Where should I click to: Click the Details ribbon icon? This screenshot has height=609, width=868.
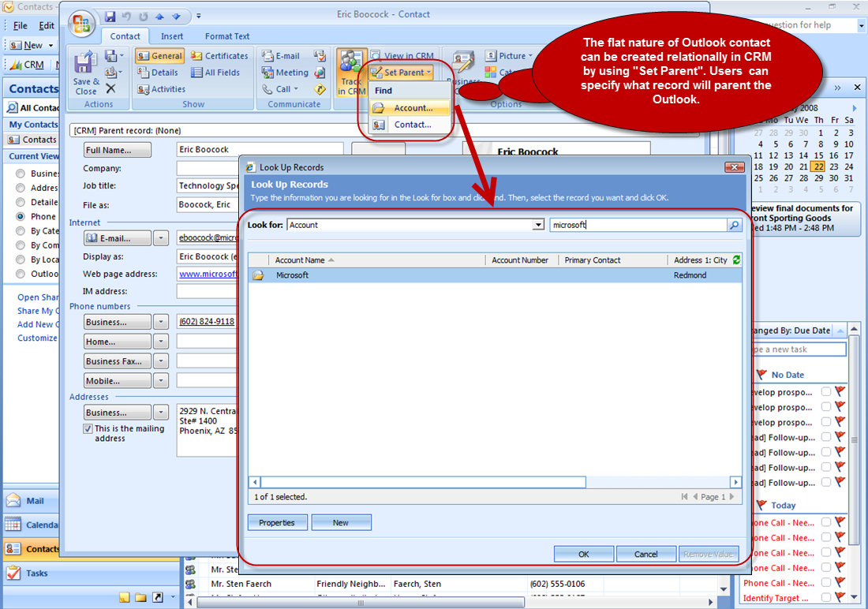click(x=144, y=73)
